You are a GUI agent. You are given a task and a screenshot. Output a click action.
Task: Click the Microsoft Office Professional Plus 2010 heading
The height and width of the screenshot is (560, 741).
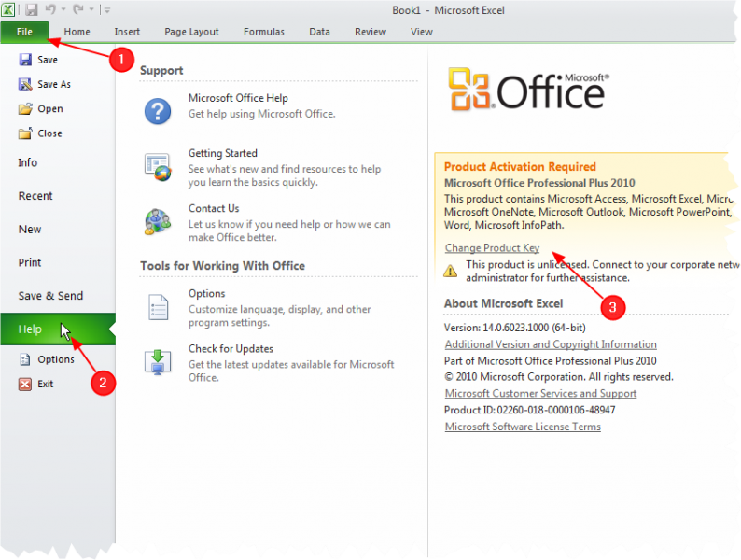point(539,183)
